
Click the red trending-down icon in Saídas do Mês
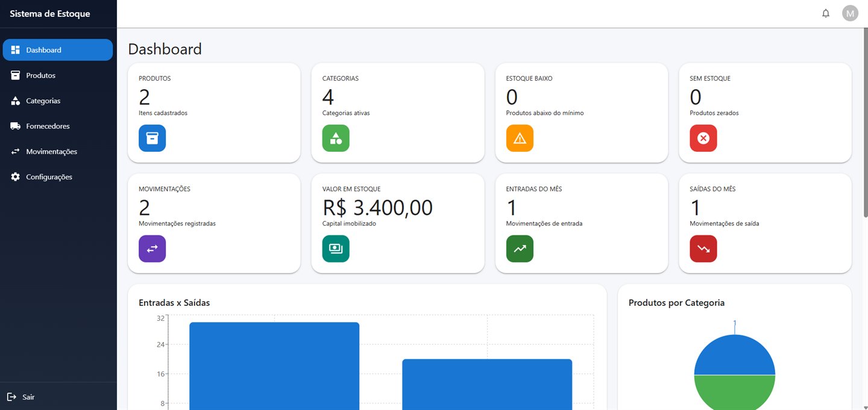703,249
